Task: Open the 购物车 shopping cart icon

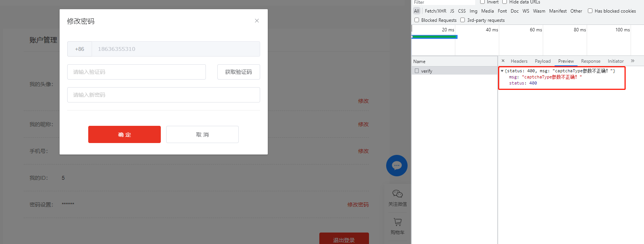Action: (398, 222)
